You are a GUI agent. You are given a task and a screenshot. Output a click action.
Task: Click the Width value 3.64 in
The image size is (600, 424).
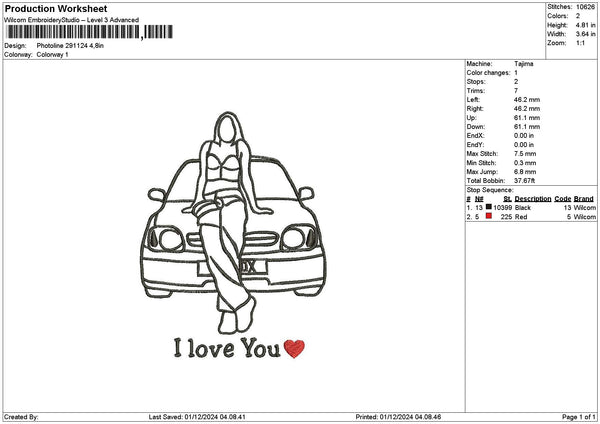[585, 34]
